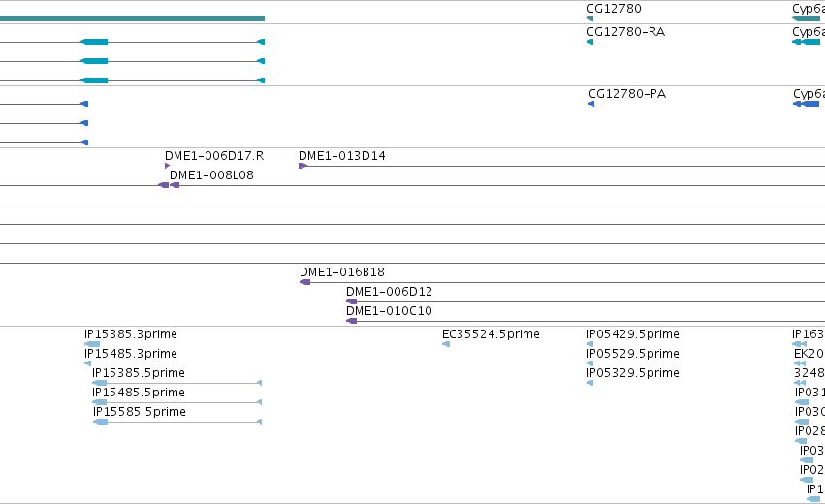Click the feature bar under IP15385.3prime
This screenshot has height=504, width=825.
[x=92, y=344]
